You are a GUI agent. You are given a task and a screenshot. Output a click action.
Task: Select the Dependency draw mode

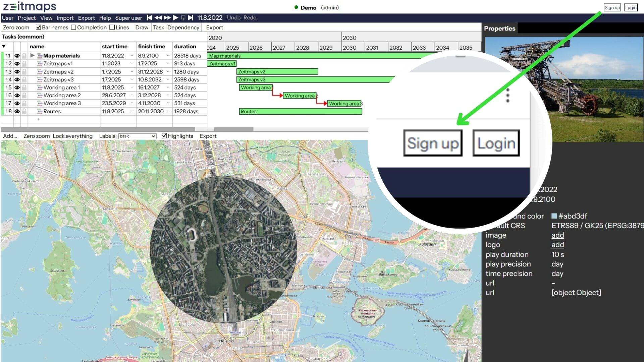(183, 27)
